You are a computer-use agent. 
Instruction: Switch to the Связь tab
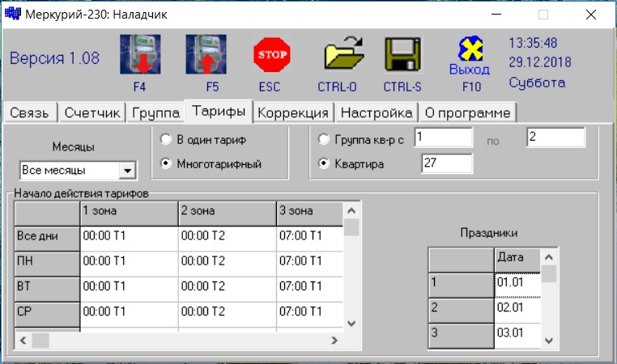coord(29,112)
